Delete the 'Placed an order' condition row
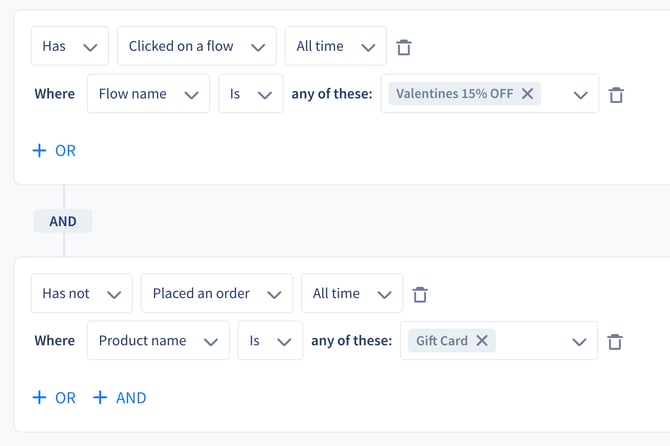 (420, 294)
